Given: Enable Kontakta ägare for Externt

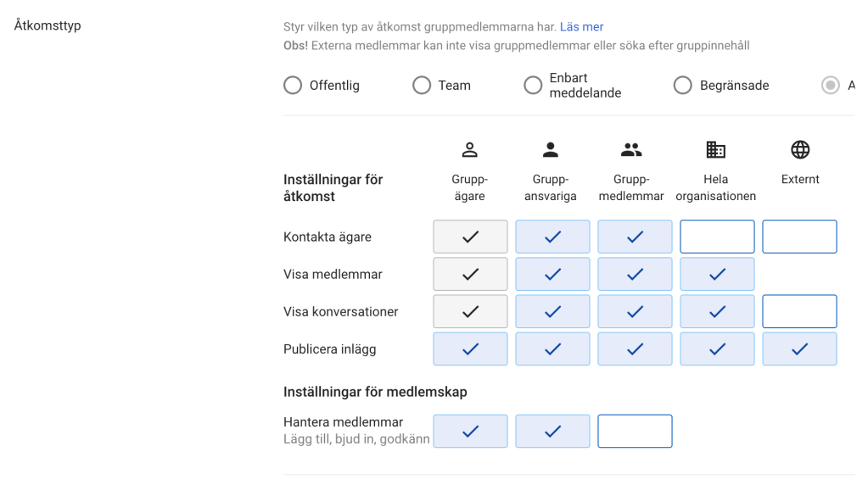Looking at the screenshot, I should (799, 237).
